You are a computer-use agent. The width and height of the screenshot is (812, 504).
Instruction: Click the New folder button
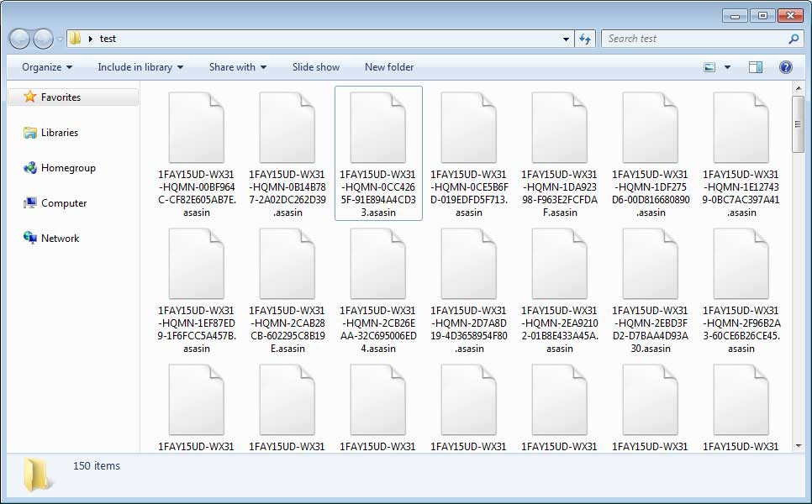389,67
